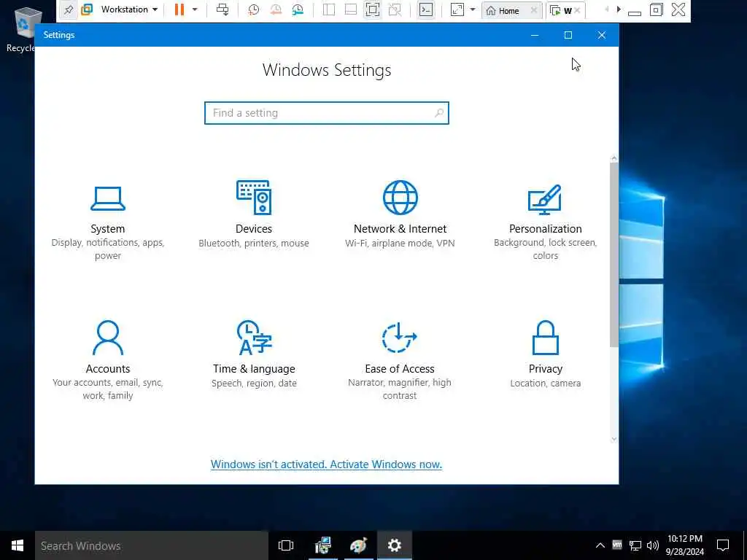The height and width of the screenshot is (560, 747).
Task: Open the snapshot manager
Action: [x=298, y=9]
